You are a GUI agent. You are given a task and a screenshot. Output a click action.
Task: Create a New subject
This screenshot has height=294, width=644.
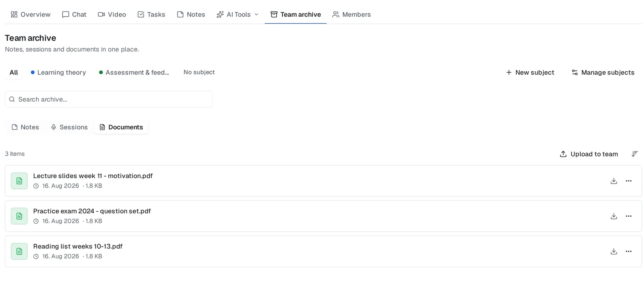click(x=530, y=72)
